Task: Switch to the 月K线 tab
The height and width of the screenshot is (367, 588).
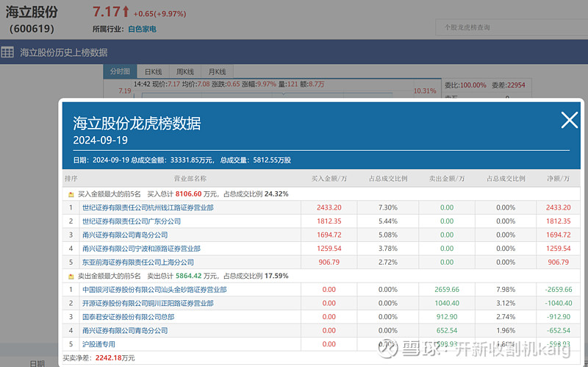Action: click(218, 71)
